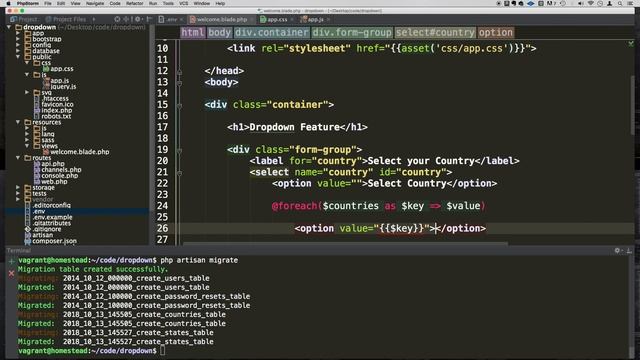This screenshot has height=360, width=640.
Task: Click the hide Terminal panel icon
Action: click(x=629, y=250)
